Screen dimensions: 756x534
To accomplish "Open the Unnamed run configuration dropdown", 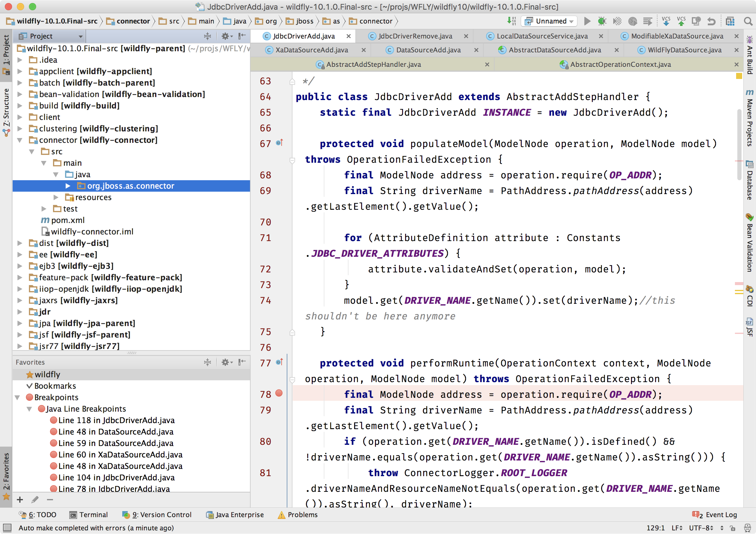I will pos(550,21).
